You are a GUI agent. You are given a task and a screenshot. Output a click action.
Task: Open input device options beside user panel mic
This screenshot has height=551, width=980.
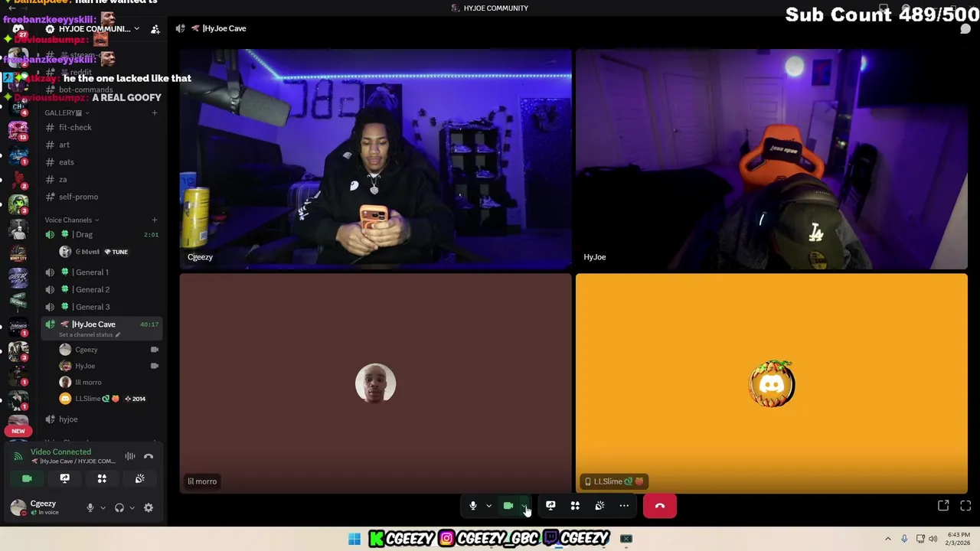click(103, 508)
